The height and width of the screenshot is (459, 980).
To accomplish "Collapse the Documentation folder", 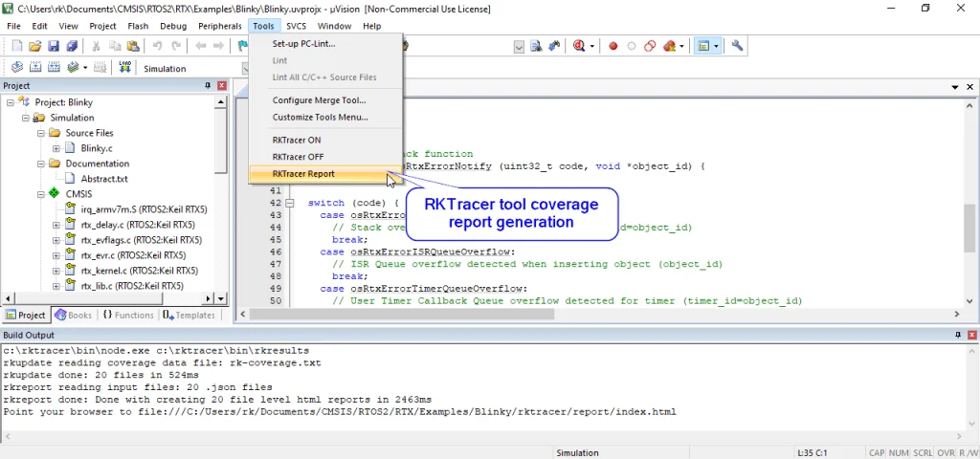I will click(x=40, y=164).
